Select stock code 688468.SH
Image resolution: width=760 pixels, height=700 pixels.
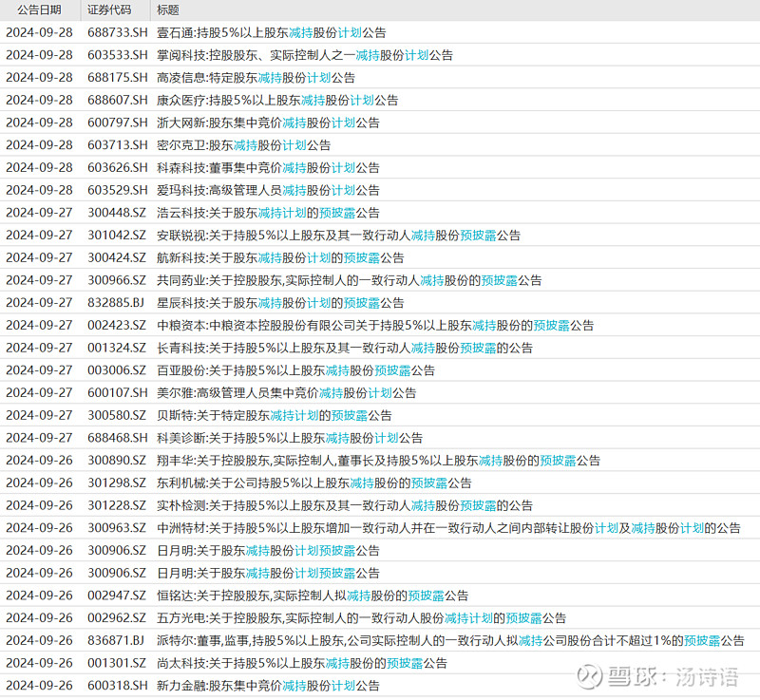coord(117,438)
